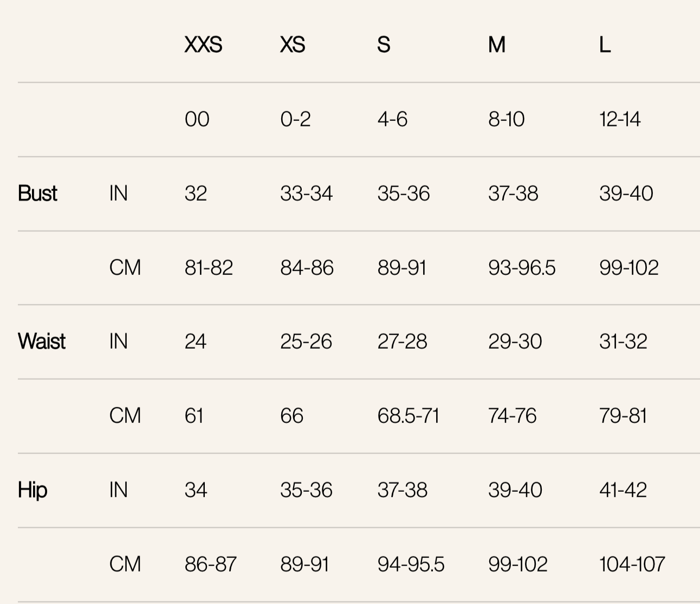Image resolution: width=700 pixels, height=604 pixels.
Task: Select Waist centimeters value 68.5-71
Action: [408, 416]
